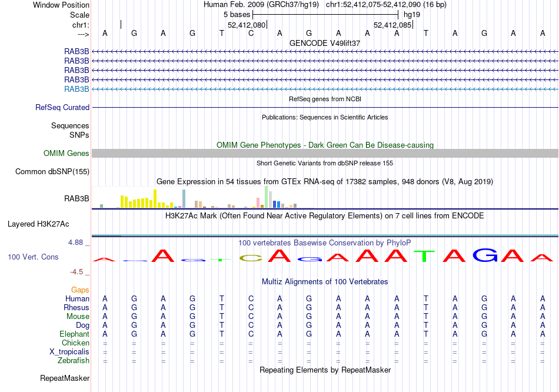This screenshot has height=392, width=559.
Task: Click the large blue G in conservation logo
Action: 485,255
